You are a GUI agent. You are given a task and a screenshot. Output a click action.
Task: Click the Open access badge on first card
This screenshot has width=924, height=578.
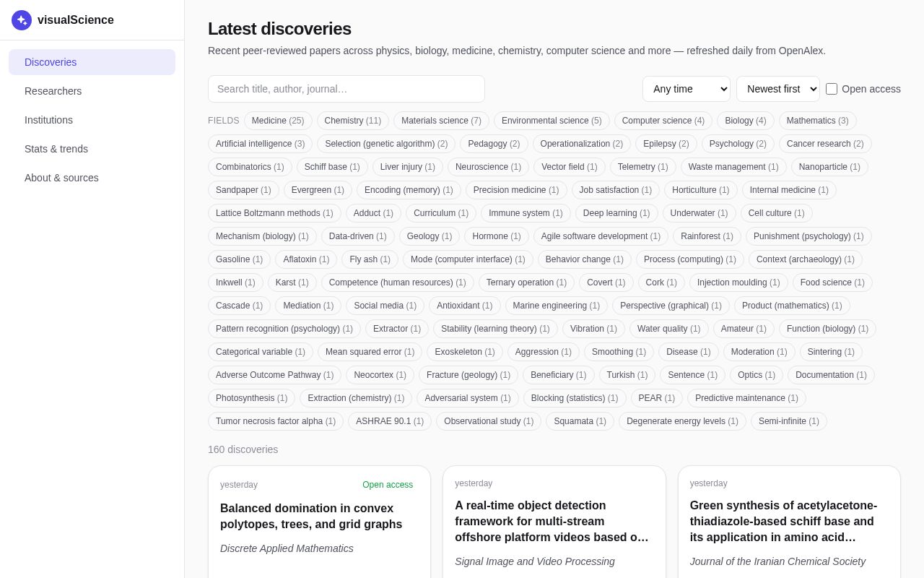tap(388, 485)
